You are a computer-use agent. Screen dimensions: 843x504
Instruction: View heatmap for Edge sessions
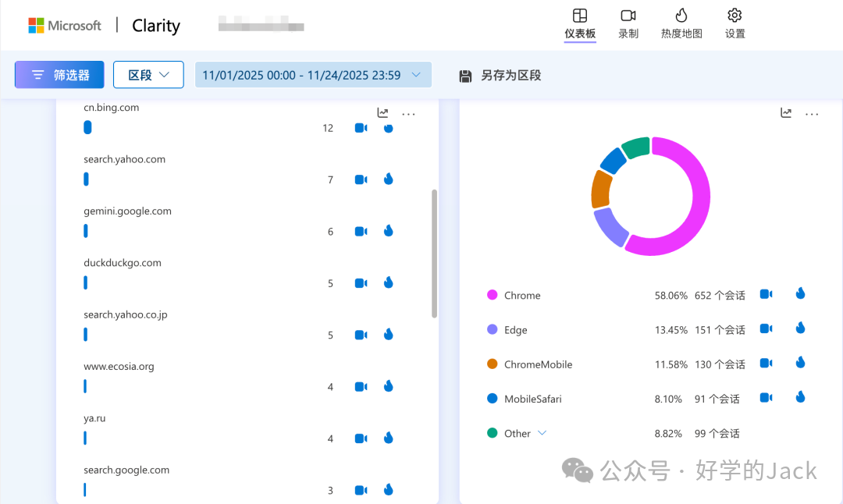tap(801, 328)
